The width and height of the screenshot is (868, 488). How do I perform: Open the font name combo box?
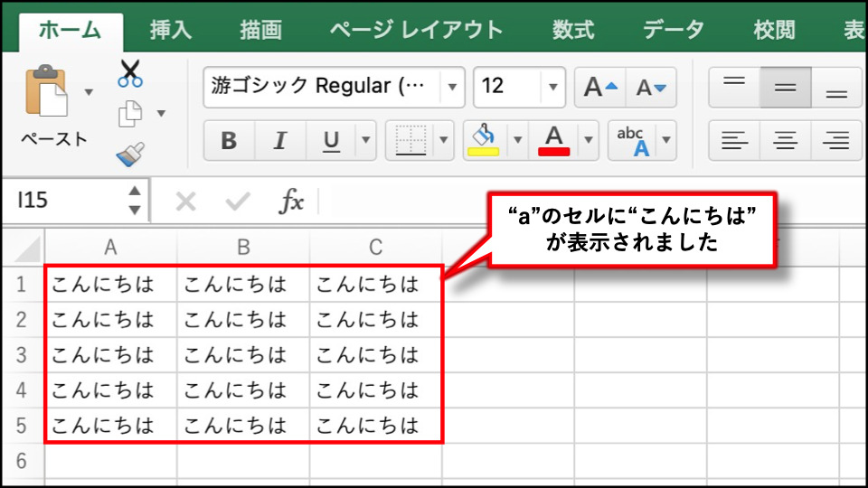pyautogui.click(x=334, y=87)
